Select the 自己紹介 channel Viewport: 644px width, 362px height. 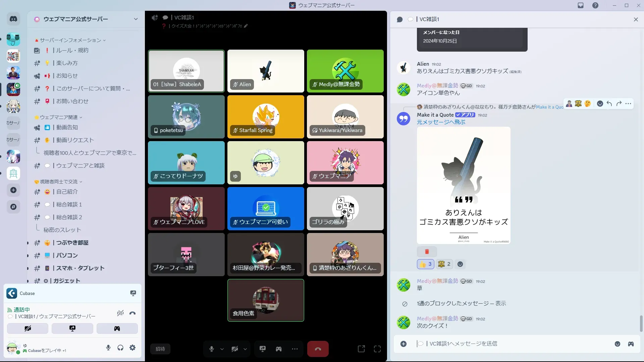click(x=67, y=192)
